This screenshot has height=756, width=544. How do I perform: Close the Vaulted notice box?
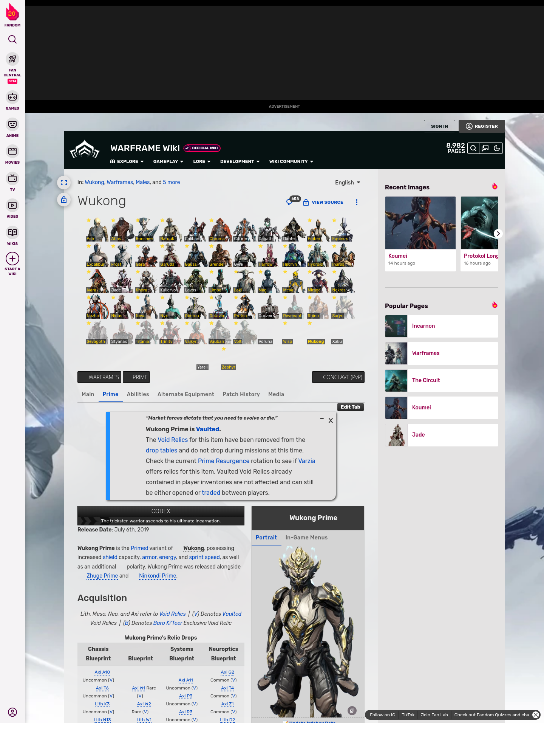(x=331, y=420)
